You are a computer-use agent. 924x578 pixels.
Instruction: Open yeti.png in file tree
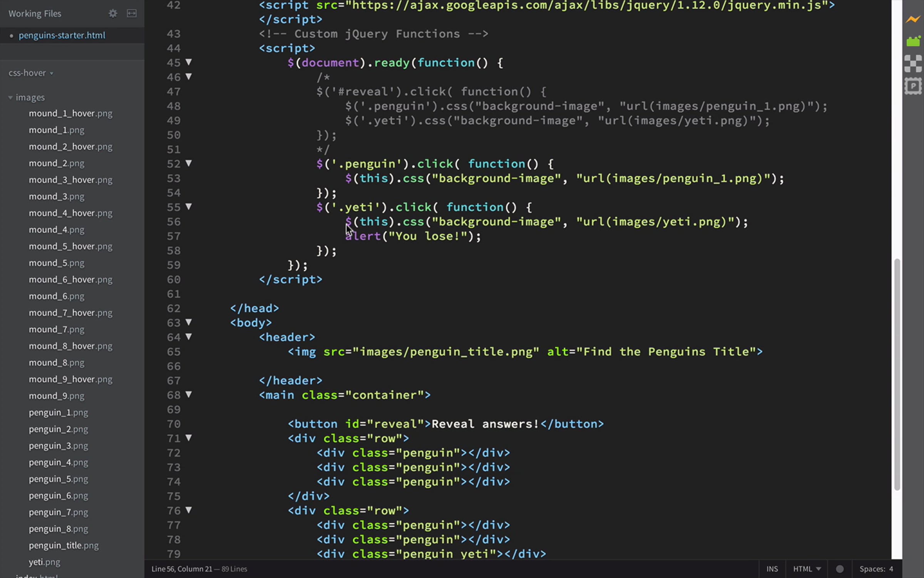tap(44, 562)
